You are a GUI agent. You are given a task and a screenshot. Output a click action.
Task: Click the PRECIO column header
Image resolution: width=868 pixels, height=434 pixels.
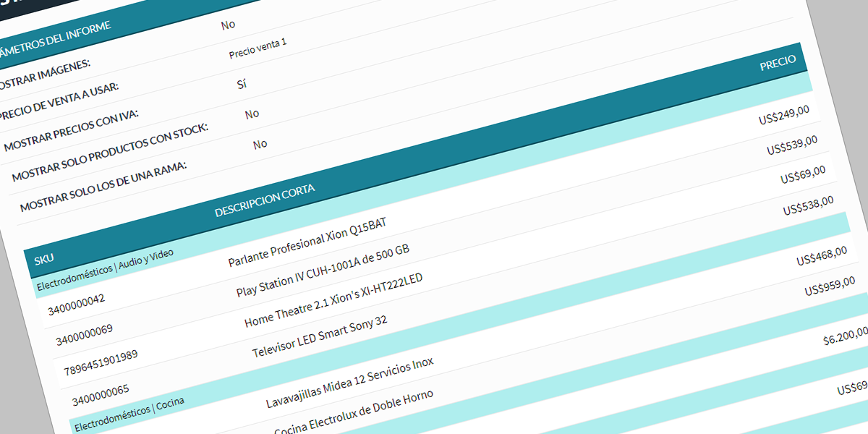click(x=778, y=64)
